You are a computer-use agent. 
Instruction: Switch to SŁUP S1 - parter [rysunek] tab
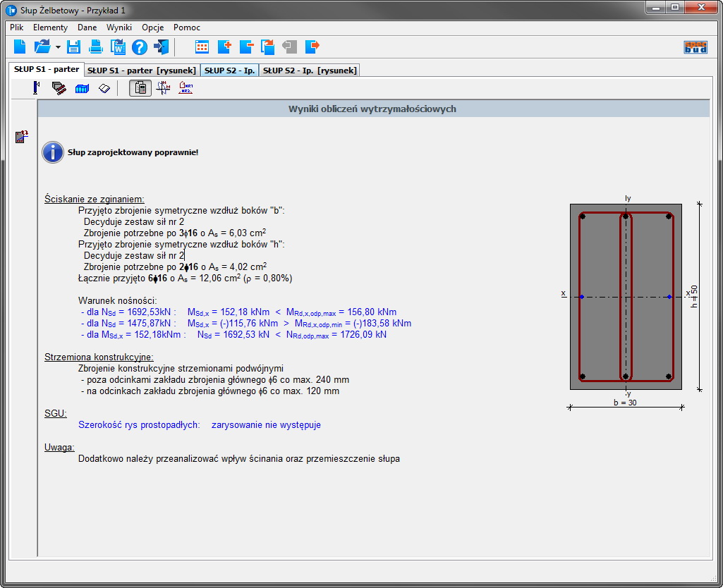[x=142, y=71]
